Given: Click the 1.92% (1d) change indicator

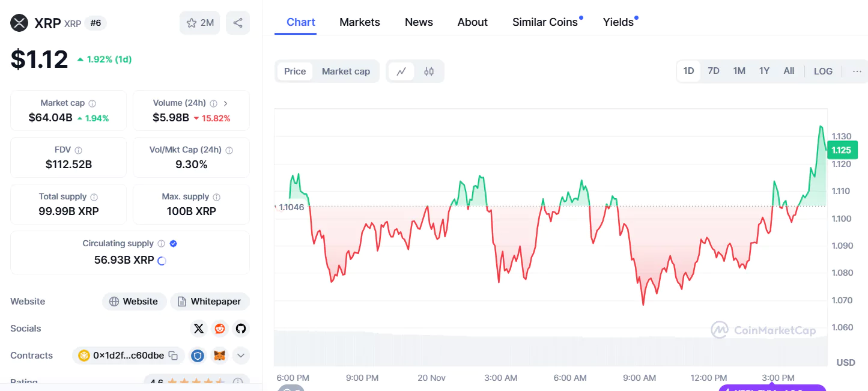Looking at the screenshot, I should click(105, 59).
